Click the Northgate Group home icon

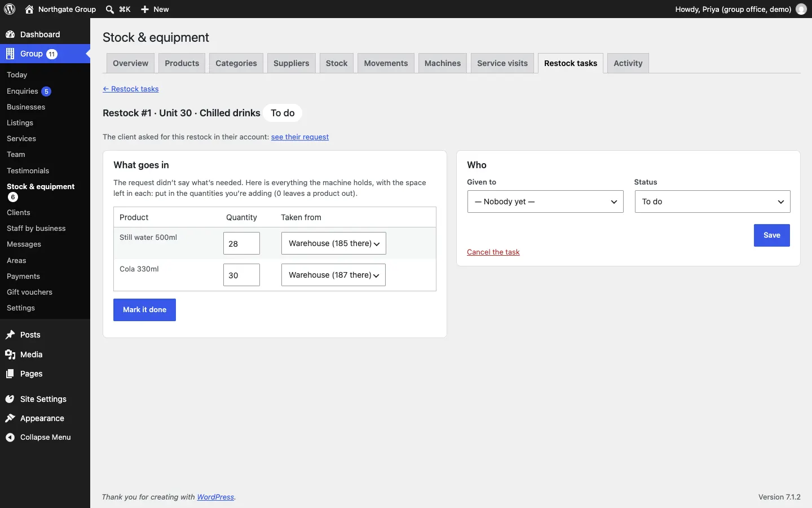click(29, 9)
